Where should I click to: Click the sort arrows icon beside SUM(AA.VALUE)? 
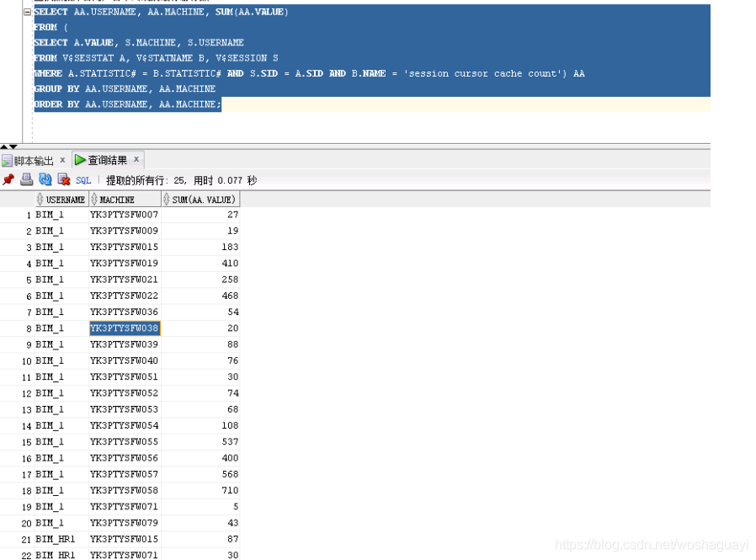pos(167,200)
